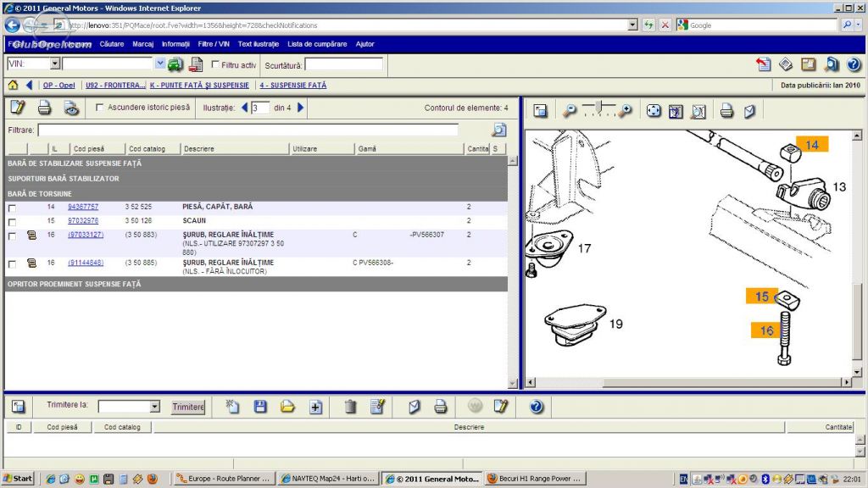This screenshot has height=488, width=868.
Task: Go to the next illustration
Action: [301, 108]
